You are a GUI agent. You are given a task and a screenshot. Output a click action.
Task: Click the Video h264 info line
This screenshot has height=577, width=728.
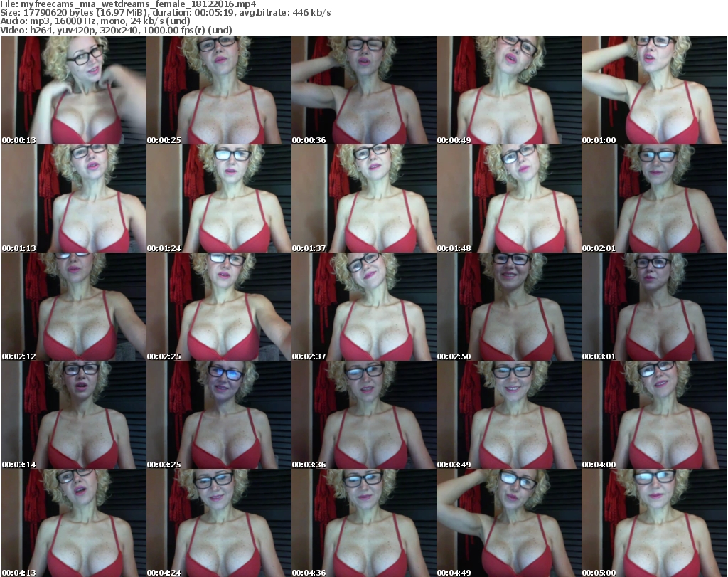(116, 30)
